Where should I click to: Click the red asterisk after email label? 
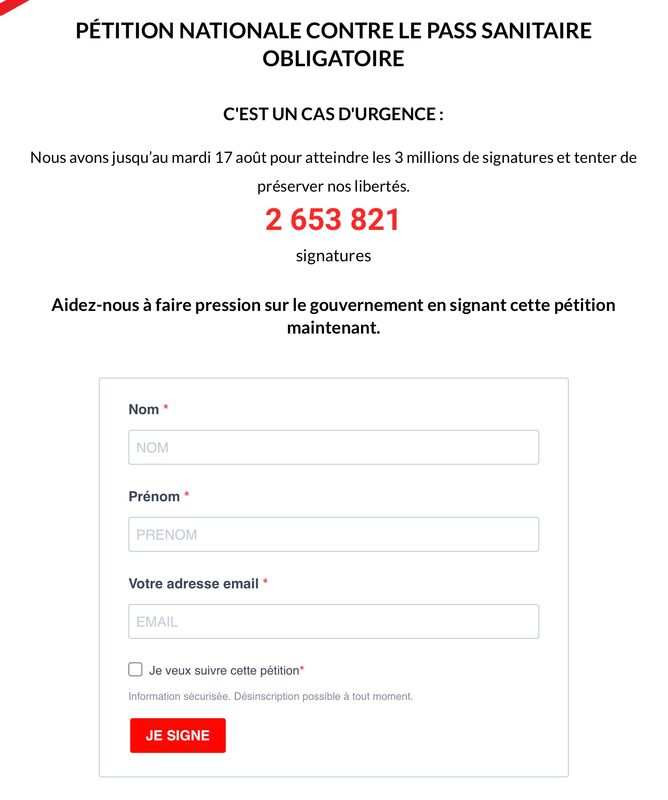pyautogui.click(x=265, y=581)
